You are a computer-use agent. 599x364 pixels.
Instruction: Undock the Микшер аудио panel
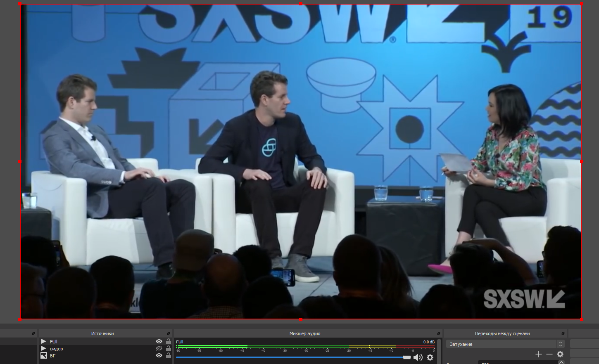click(439, 333)
